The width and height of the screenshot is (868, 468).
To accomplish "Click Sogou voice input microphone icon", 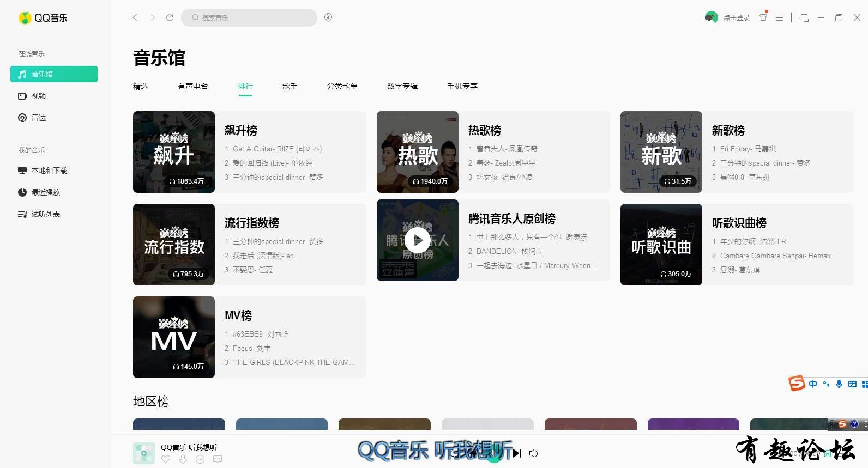I will pos(839,384).
